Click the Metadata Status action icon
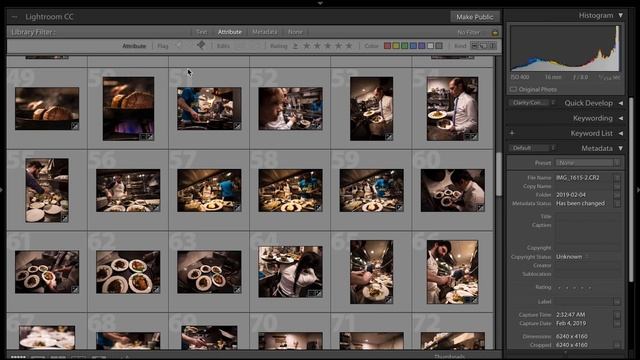Screen dimensions: 640x360 click(x=617, y=203)
